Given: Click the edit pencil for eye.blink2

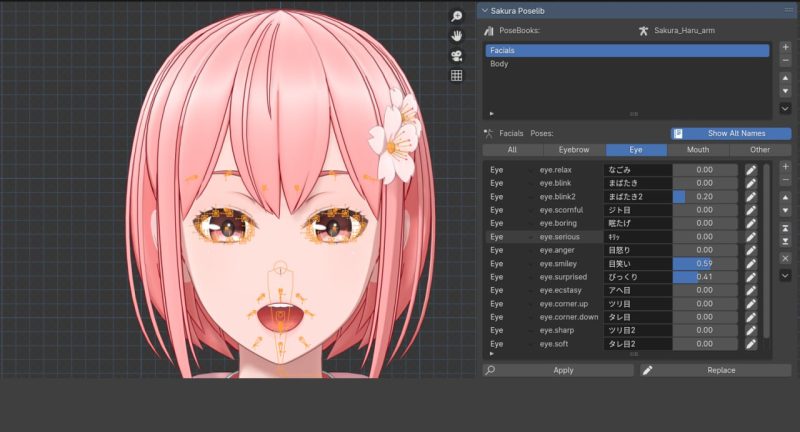Looking at the screenshot, I should (751, 196).
